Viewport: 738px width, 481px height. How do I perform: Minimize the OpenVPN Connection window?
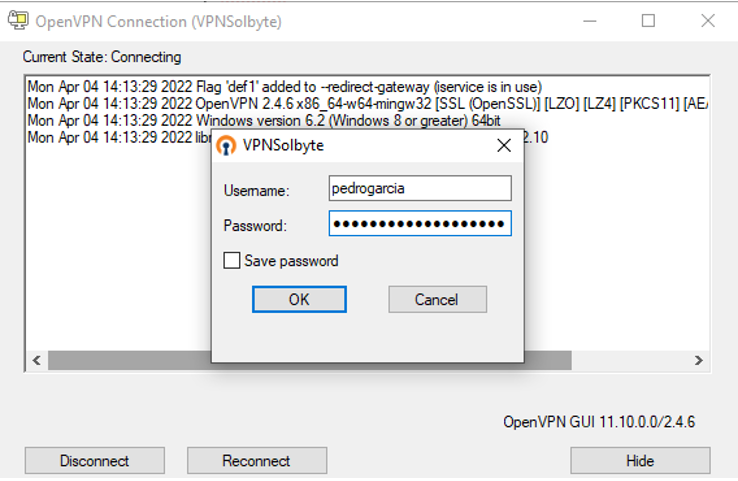pyautogui.click(x=590, y=21)
